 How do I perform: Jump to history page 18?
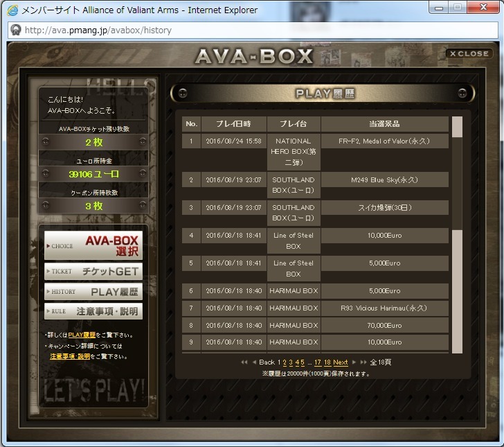click(x=327, y=362)
